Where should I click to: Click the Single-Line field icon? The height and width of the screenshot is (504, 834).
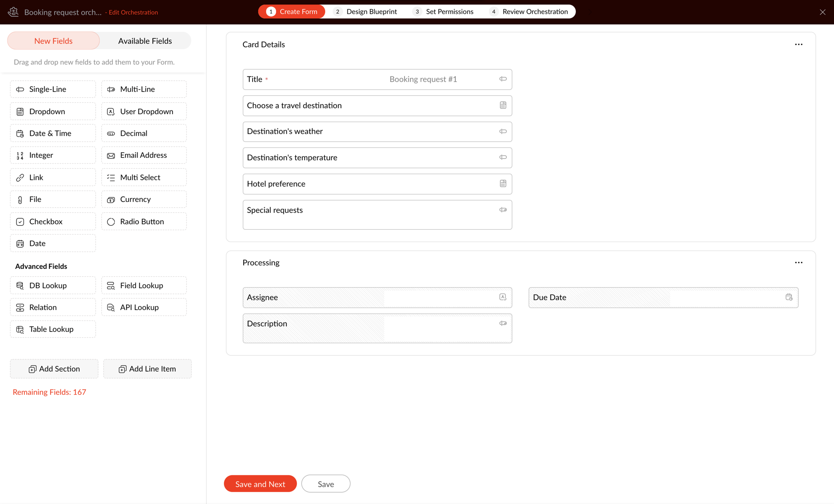(20, 89)
